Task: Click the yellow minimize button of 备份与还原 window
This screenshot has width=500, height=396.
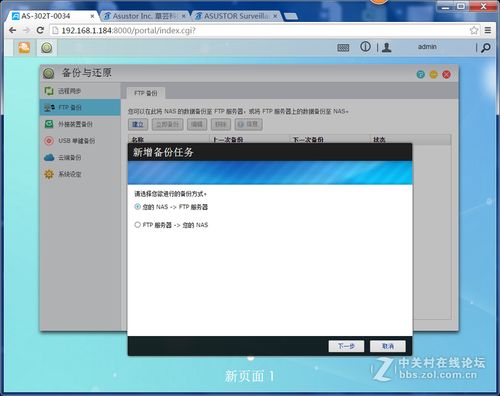Action: [433, 74]
